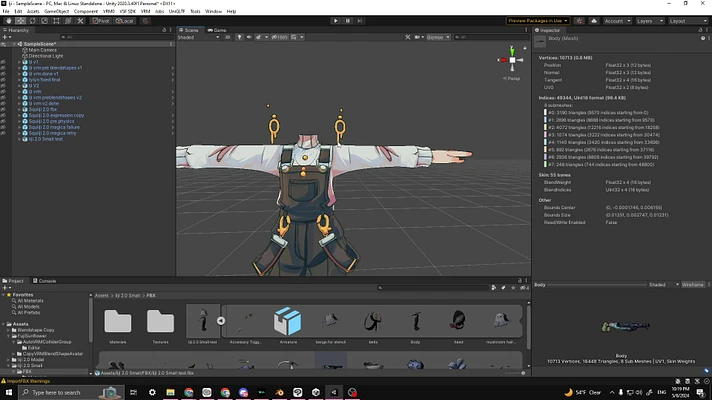Switch to the Game tab
The width and height of the screenshot is (712, 400).
[219, 30]
